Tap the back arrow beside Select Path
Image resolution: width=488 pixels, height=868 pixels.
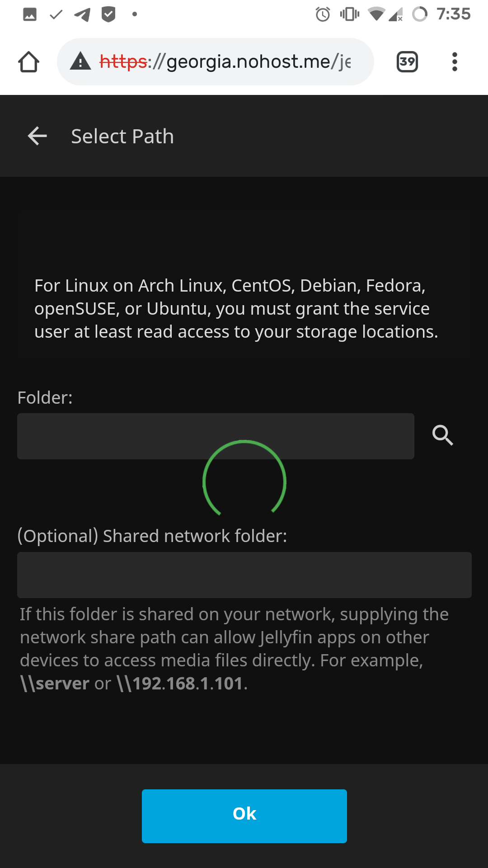click(38, 136)
